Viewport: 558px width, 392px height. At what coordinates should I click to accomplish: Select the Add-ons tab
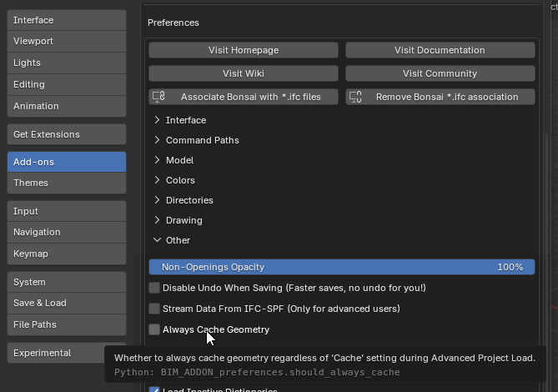coord(67,162)
